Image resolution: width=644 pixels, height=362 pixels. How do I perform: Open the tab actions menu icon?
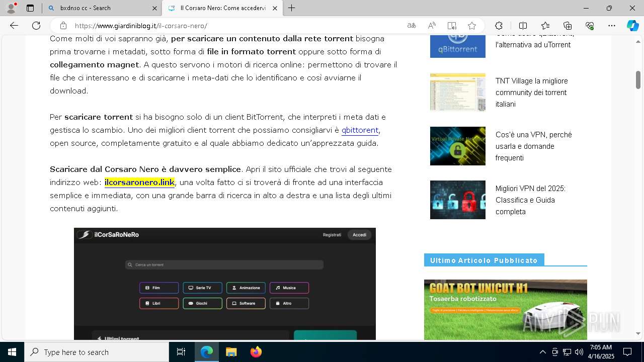pos(30,8)
